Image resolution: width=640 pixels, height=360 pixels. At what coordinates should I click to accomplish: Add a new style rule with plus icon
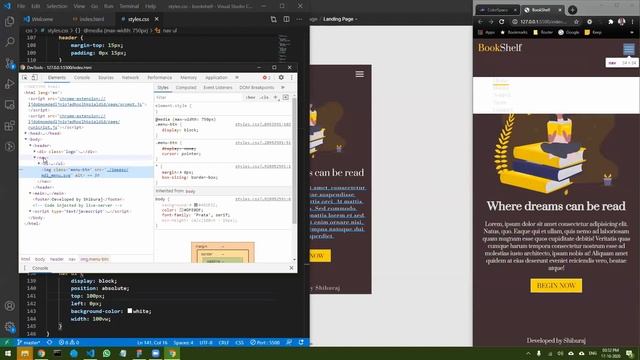(276, 98)
